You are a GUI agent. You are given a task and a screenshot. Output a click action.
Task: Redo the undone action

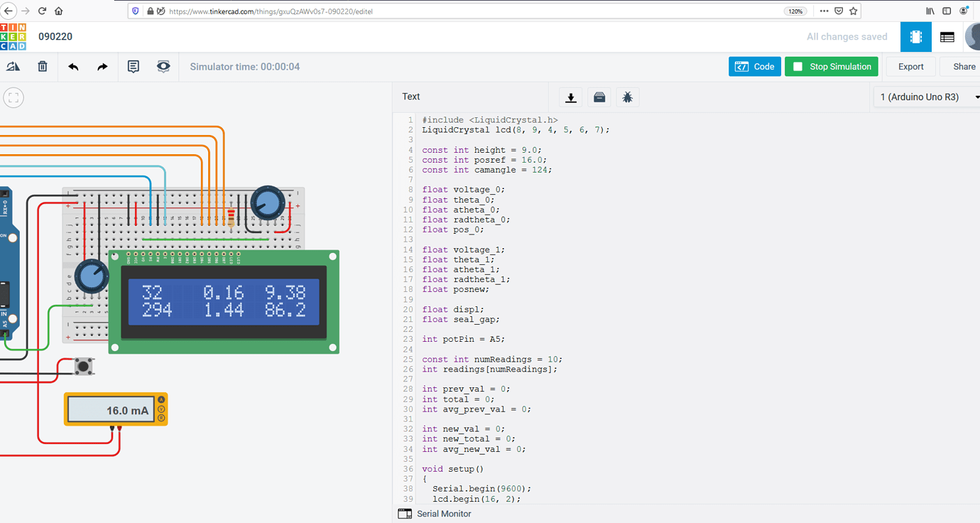102,66
